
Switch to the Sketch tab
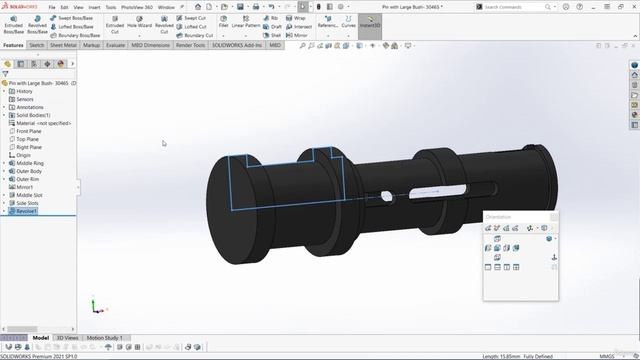36,45
